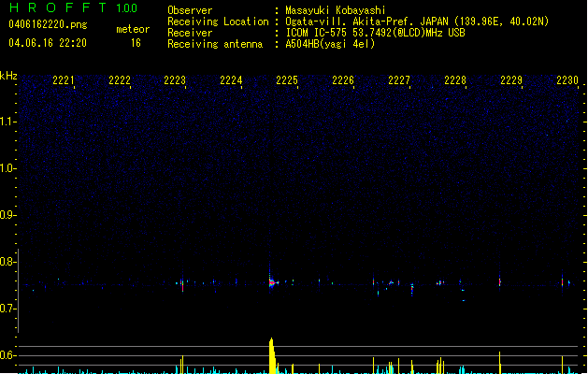Click the 0.6 kHz frequency label
The width and height of the screenshot is (588, 374).
tap(7, 355)
